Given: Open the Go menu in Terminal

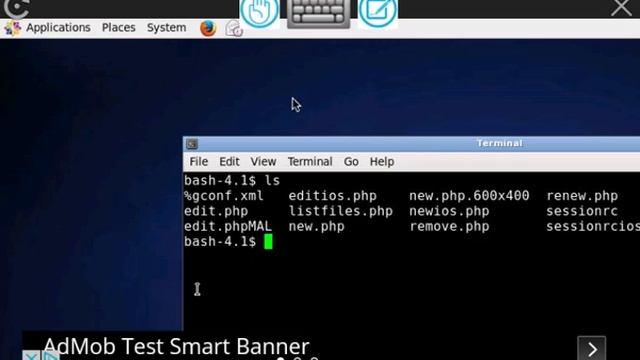Looking at the screenshot, I should pos(351,162).
